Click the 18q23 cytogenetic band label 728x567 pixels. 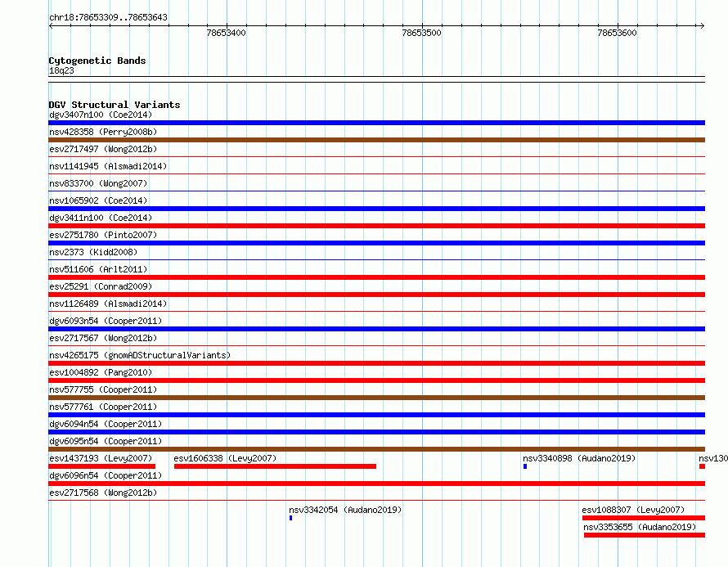pos(61,70)
